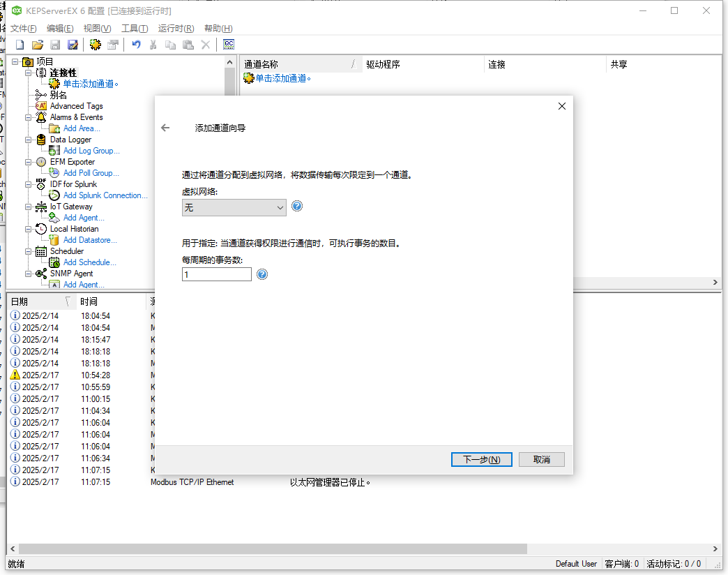Sort by the 时间 column header
The image size is (728, 575).
110,301
